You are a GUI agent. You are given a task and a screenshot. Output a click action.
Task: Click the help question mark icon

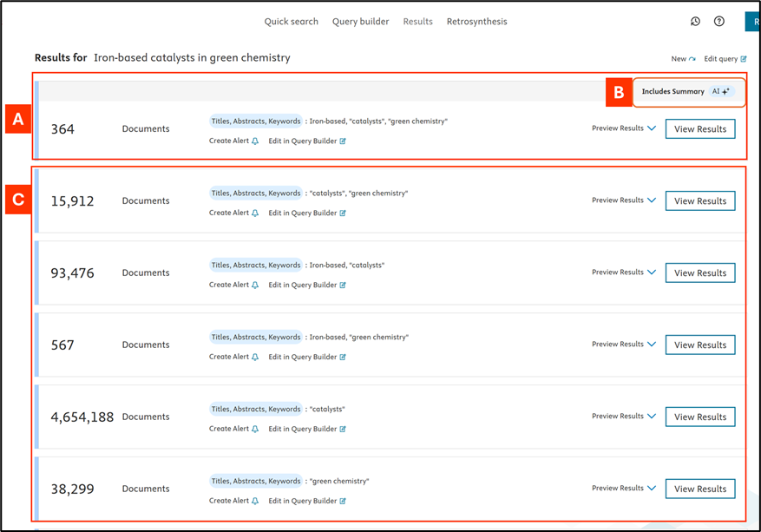click(719, 22)
